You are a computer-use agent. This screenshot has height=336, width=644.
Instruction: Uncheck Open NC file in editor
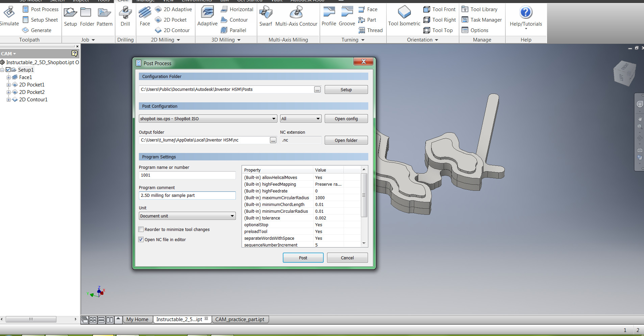pos(141,239)
